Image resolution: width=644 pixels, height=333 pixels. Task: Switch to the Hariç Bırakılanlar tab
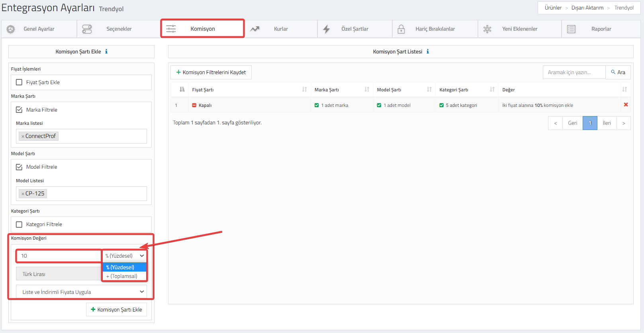click(x=435, y=29)
